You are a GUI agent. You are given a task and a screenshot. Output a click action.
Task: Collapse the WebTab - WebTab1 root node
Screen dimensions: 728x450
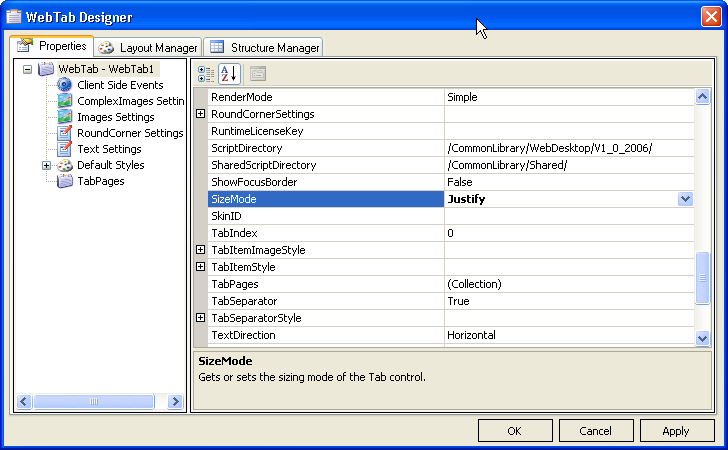click(x=27, y=69)
